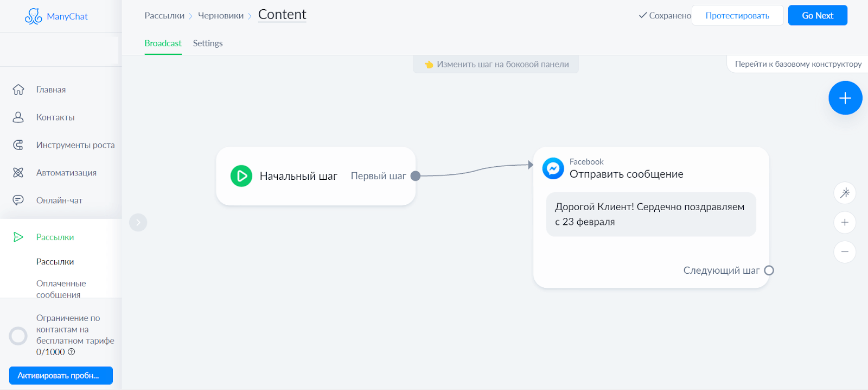Image resolution: width=868 pixels, height=390 pixels.
Task: Click the ManyChat logo icon
Action: (x=33, y=16)
